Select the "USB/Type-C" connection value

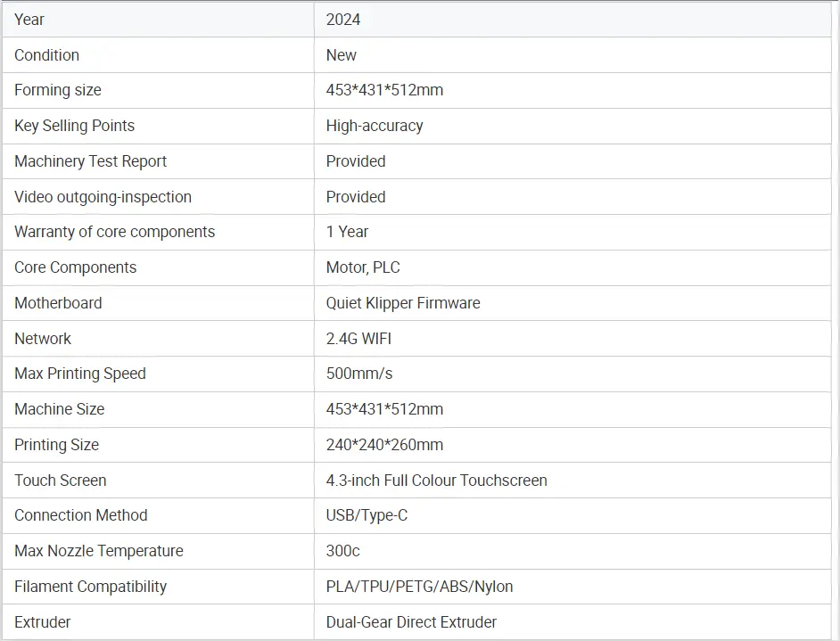(366, 515)
